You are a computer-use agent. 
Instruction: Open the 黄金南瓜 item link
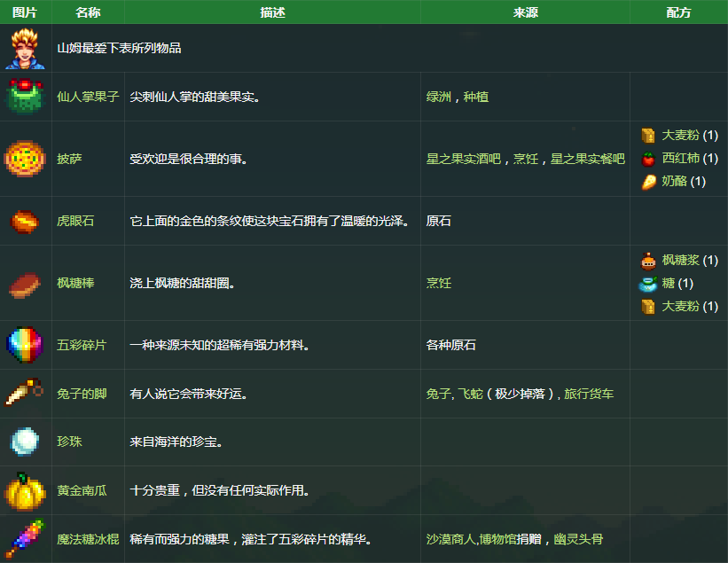point(82,490)
